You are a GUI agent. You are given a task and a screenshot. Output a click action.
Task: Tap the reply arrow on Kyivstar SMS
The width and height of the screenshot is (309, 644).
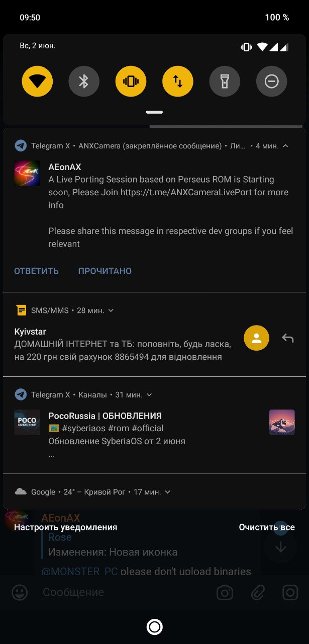pos(287,338)
